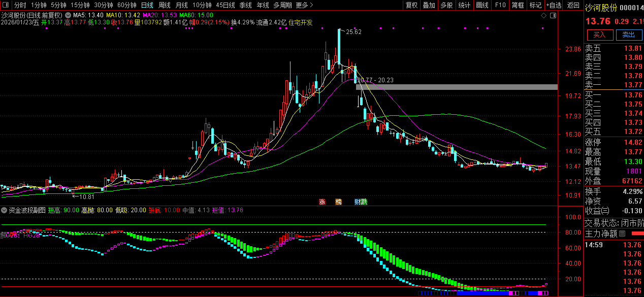The width and height of the screenshot is (644, 297).
Task: Click the 财 marker icon on chart
Action: [x=358, y=202]
